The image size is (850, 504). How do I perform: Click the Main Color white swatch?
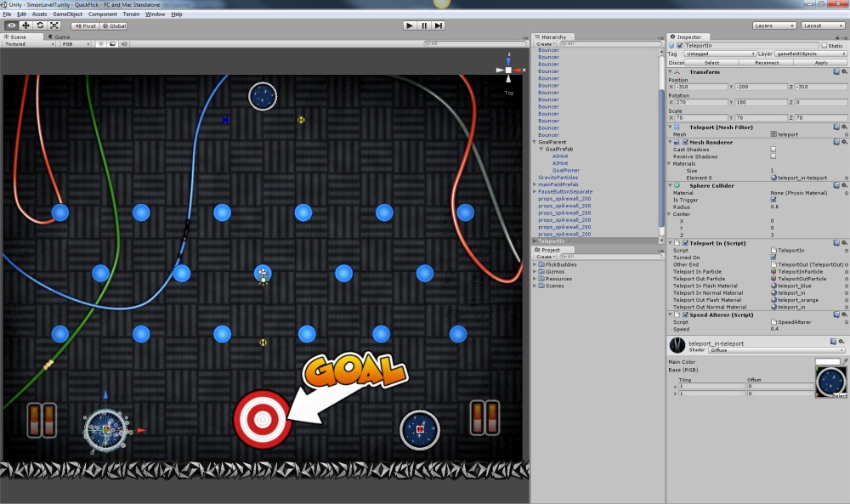click(x=827, y=361)
